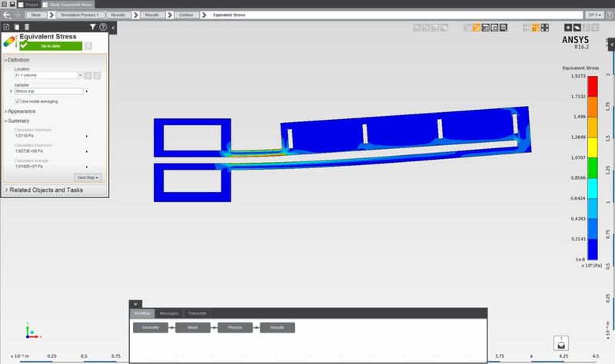
Task: Click the Results workflow step
Action: [x=278, y=328]
